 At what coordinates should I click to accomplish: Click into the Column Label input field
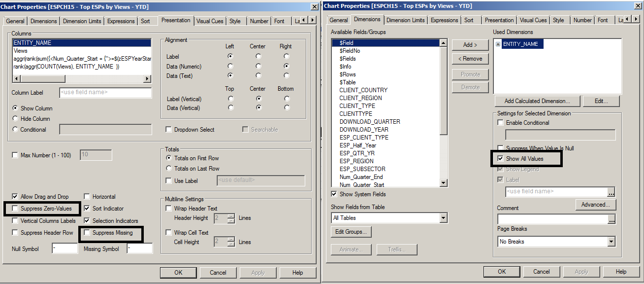pos(105,92)
